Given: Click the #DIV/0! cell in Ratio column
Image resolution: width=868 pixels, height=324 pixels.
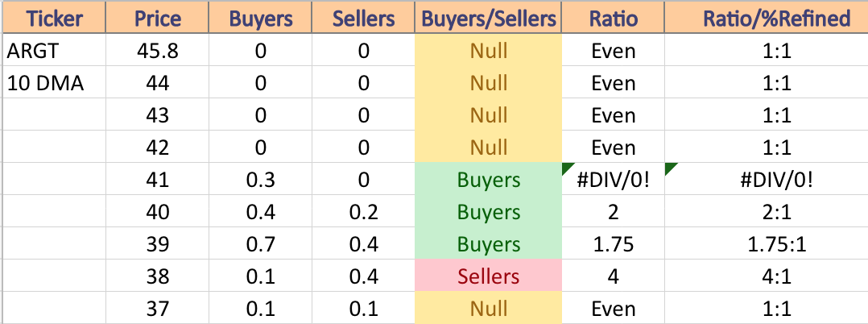Looking at the screenshot, I should (x=613, y=180).
